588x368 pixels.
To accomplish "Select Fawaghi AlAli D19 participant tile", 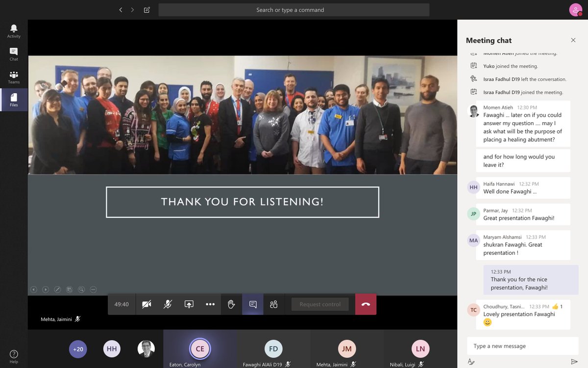I will pyautogui.click(x=273, y=349).
